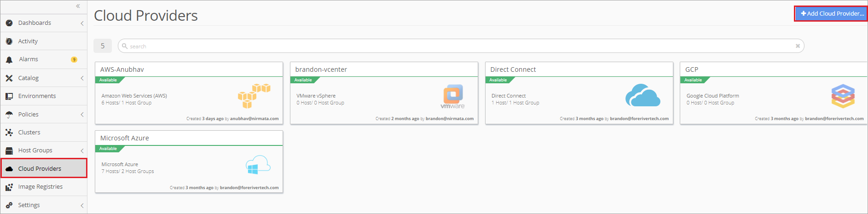Viewport: 868px width, 214px height.
Task: Click the Microsoft Azure cloud logo
Action: click(258, 165)
